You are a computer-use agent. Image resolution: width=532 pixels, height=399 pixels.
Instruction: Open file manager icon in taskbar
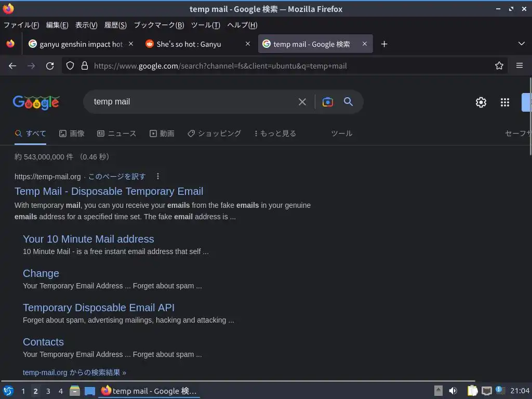tap(75, 391)
